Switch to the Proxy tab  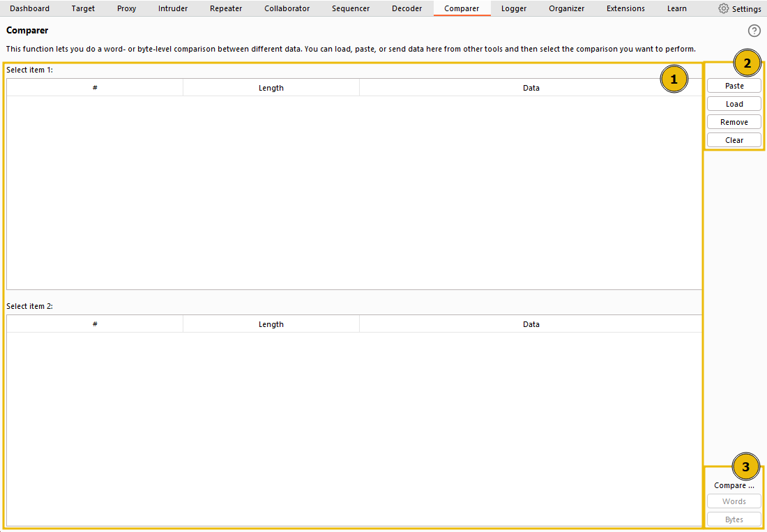click(x=126, y=8)
